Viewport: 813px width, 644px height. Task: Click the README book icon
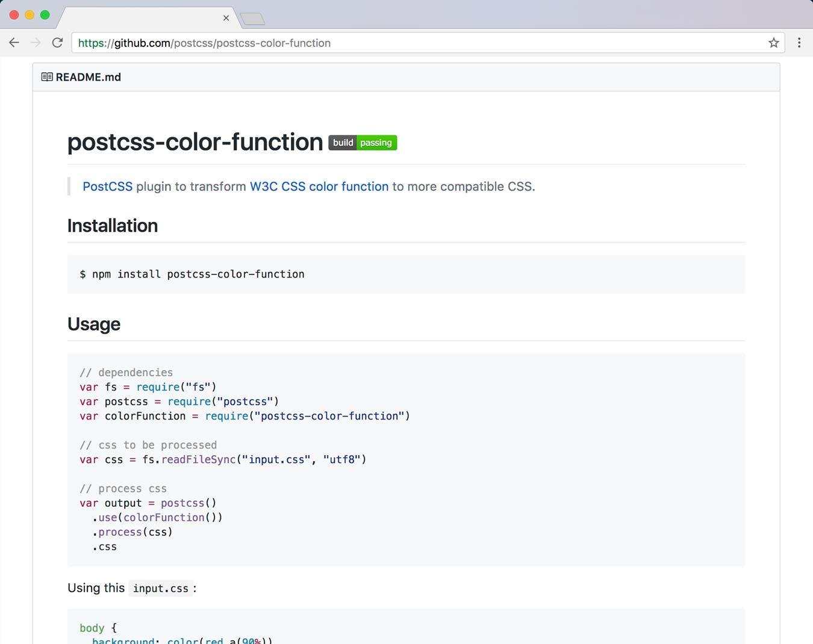tap(46, 77)
